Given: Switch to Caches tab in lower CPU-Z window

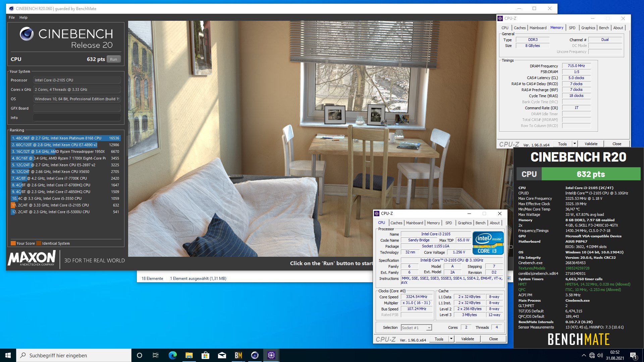Looking at the screenshot, I should point(396,223).
